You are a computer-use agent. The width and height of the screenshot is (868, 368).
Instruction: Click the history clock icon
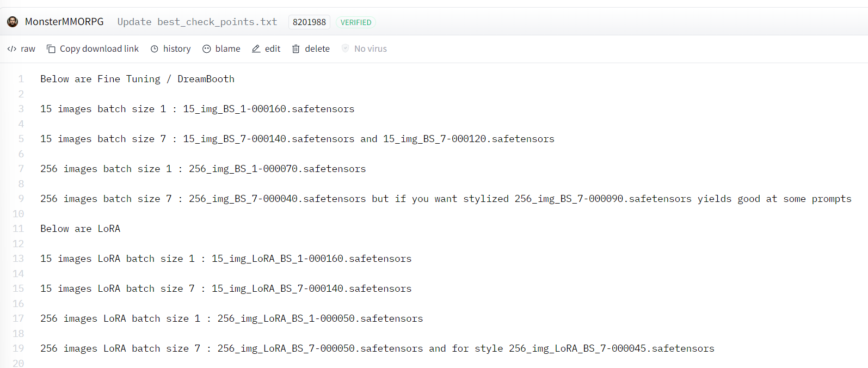pyautogui.click(x=155, y=49)
